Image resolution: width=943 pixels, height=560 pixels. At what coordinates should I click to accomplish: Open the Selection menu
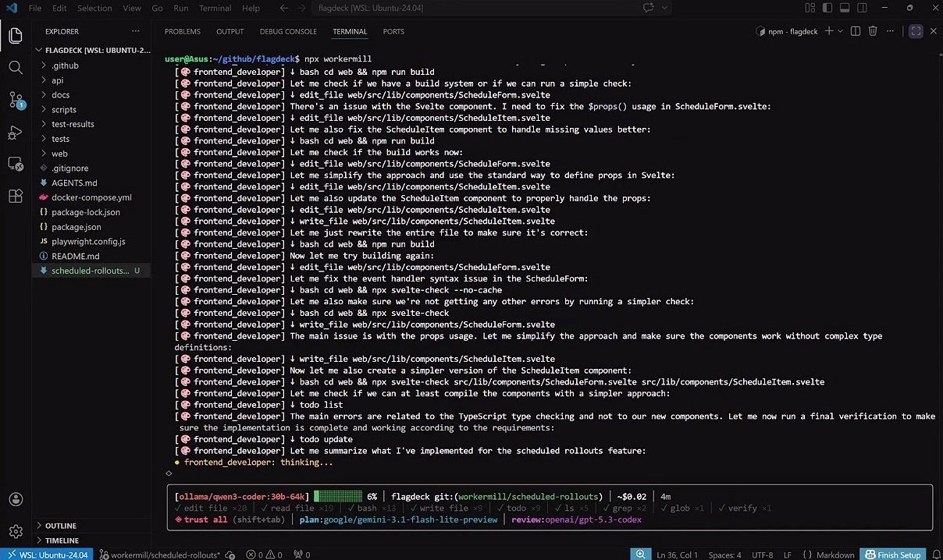click(x=94, y=8)
